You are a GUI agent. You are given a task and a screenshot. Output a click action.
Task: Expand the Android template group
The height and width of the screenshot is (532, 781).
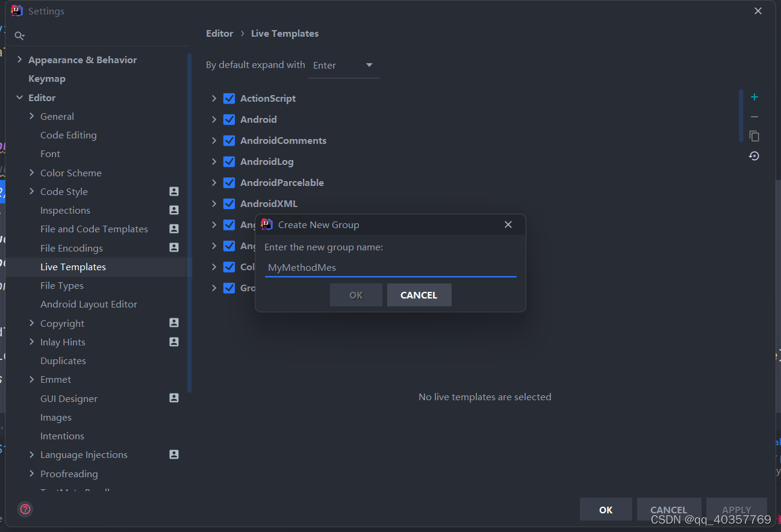pos(214,119)
